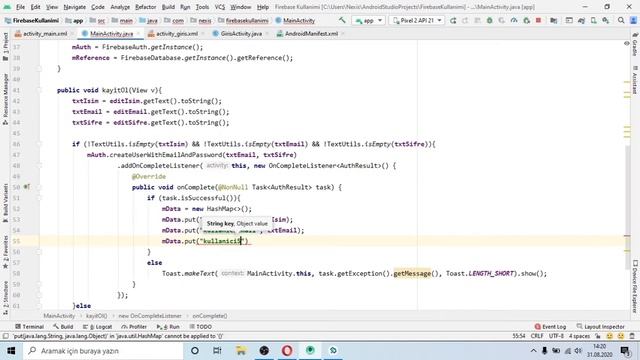
Task: Open the Opera browser taskbar icon
Action: point(287,351)
